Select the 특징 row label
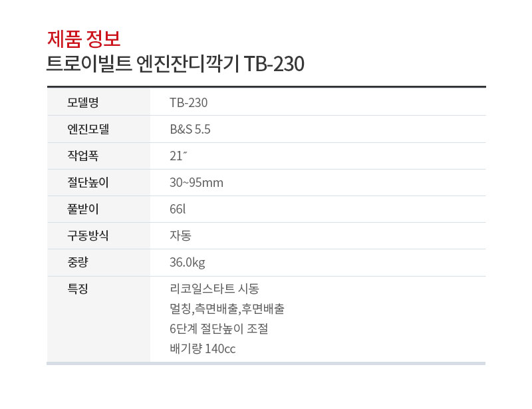This screenshot has height=409, width=532. coord(78,289)
